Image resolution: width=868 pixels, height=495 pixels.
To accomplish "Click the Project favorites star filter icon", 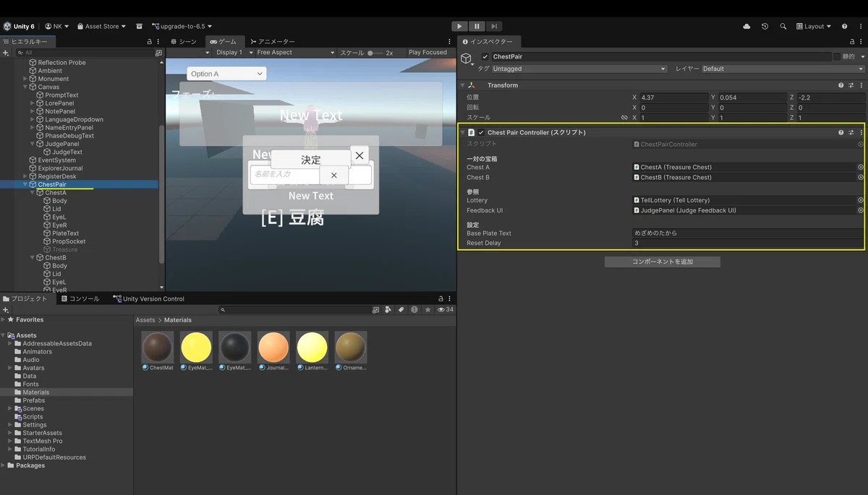I will [x=427, y=309].
